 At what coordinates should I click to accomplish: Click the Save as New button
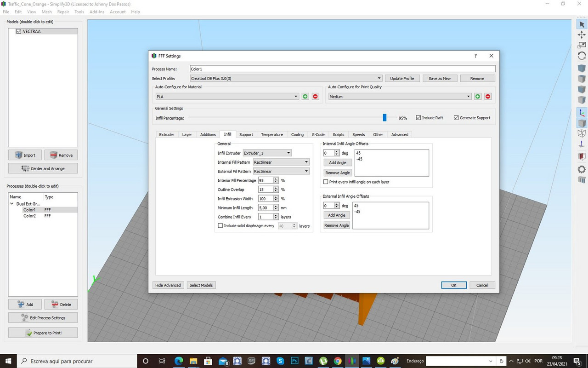(440, 78)
